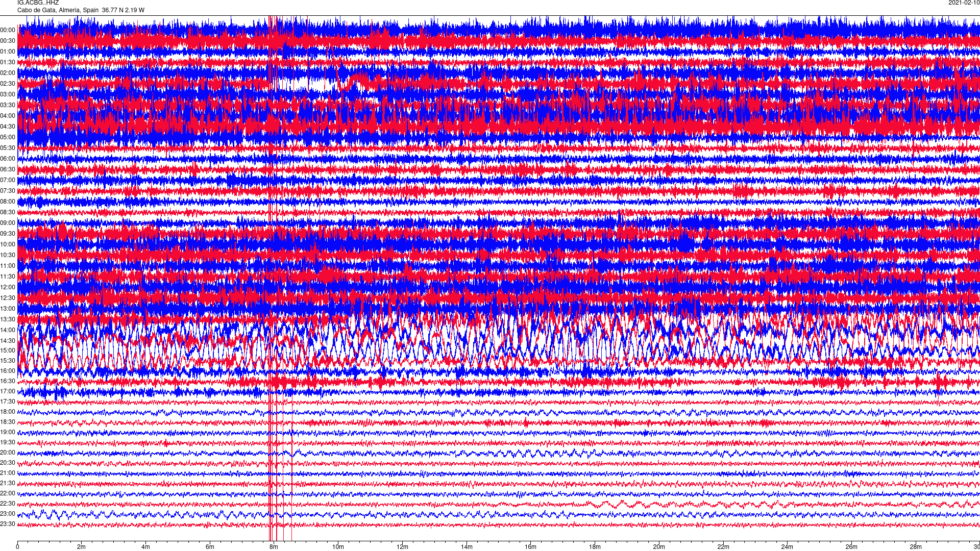Click the IG.ACBG..HHZ station code title
980x551 pixels.
pos(38,3)
